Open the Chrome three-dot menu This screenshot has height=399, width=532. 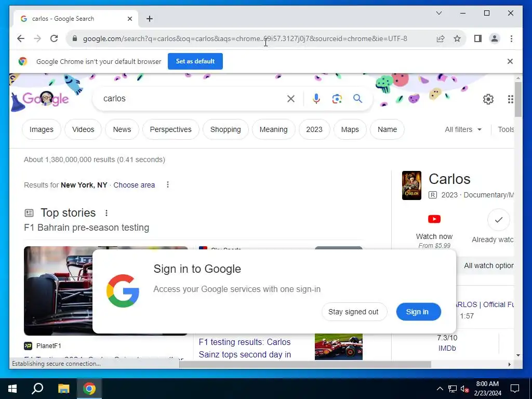[x=511, y=38]
